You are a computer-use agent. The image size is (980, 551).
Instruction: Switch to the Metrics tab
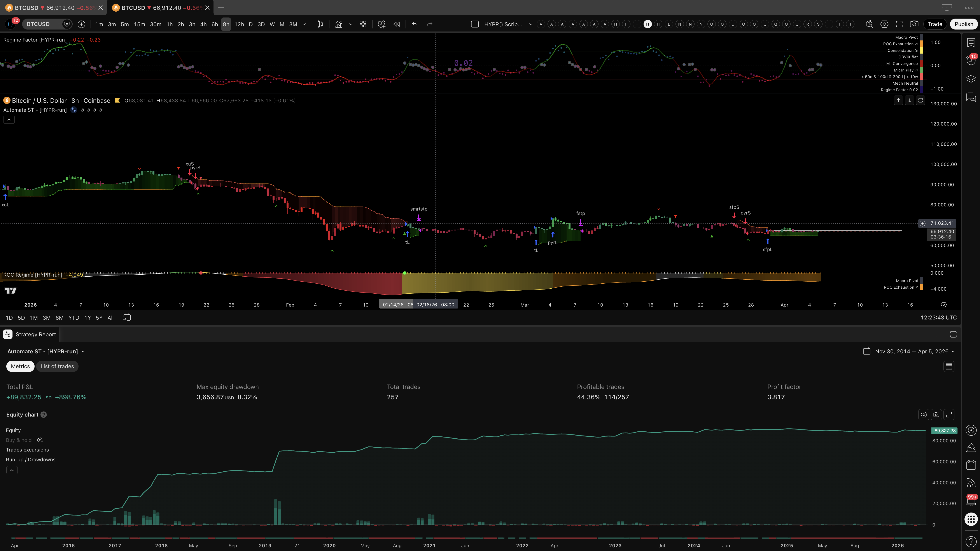click(x=20, y=366)
